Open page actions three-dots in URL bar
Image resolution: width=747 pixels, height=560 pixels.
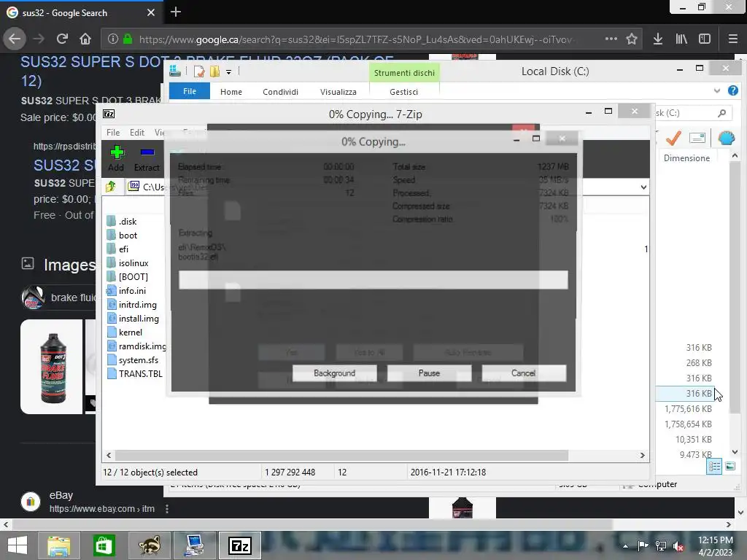pos(611,39)
